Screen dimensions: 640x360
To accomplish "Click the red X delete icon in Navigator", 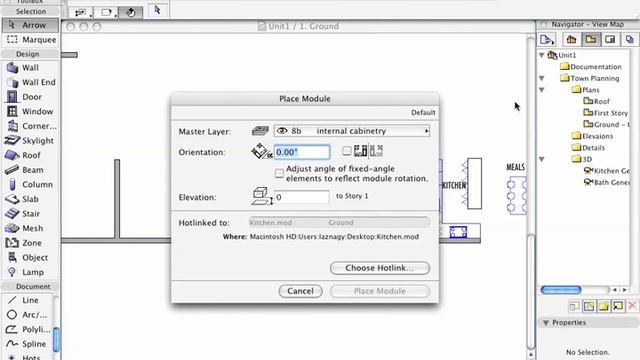I will pos(632,305).
